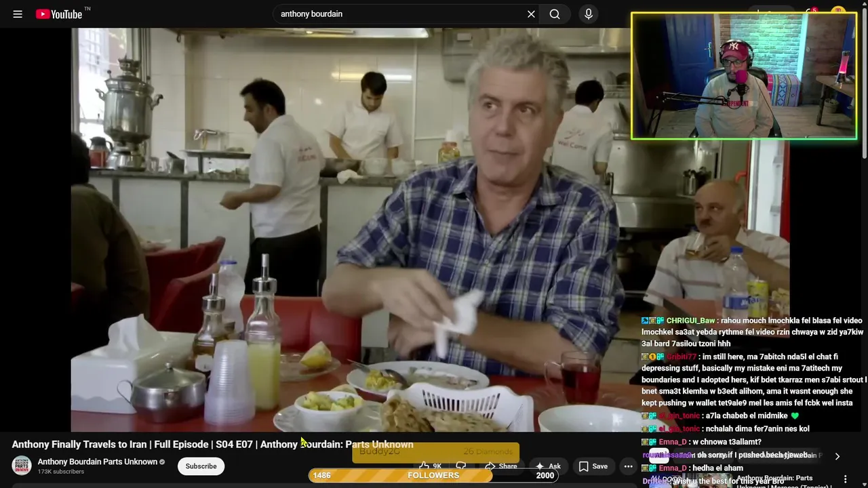
Task: Open the Ask AI button
Action: (548, 466)
